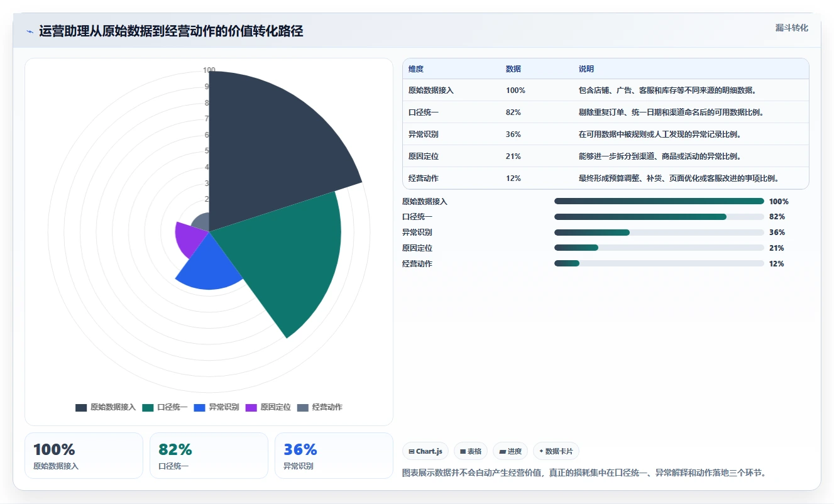Toggle 经营动作 legend item in chart

(x=319, y=407)
